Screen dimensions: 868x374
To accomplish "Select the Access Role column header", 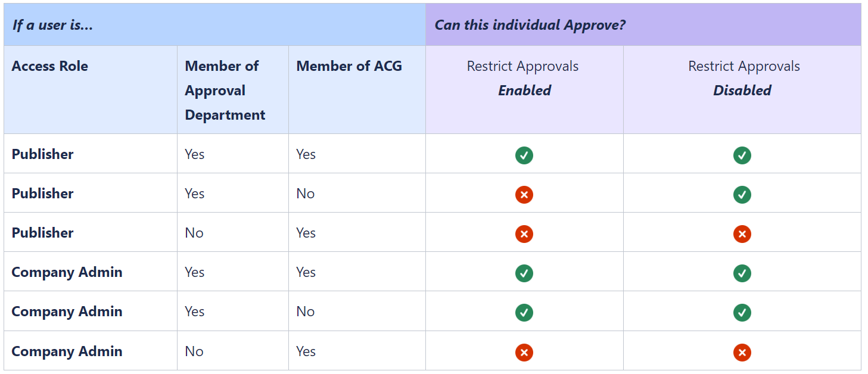I will (x=50, y=66).
